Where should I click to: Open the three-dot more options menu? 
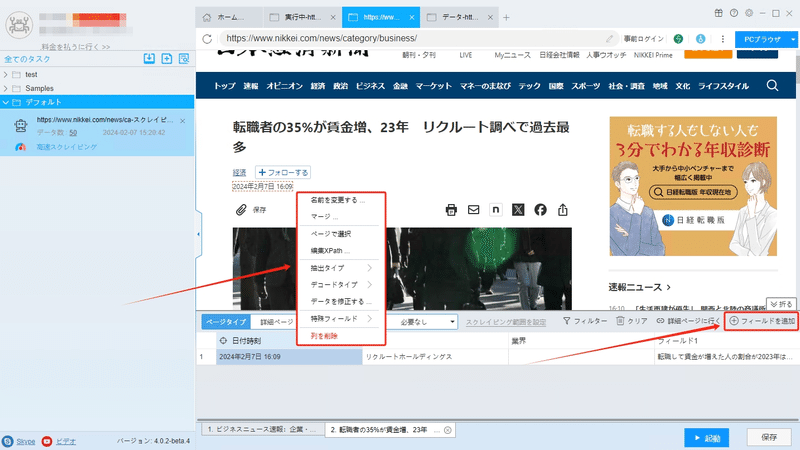click(722, 39)
